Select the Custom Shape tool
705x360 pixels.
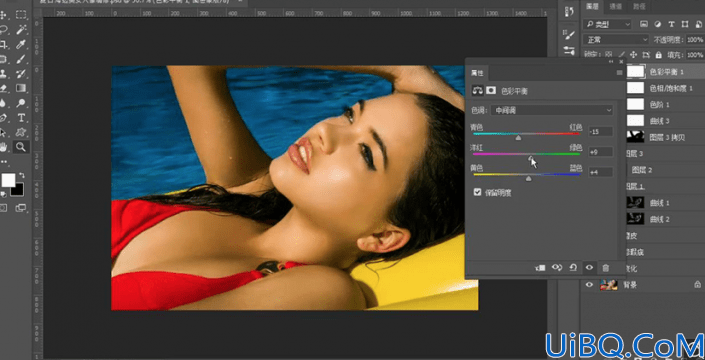click(21, 132)
